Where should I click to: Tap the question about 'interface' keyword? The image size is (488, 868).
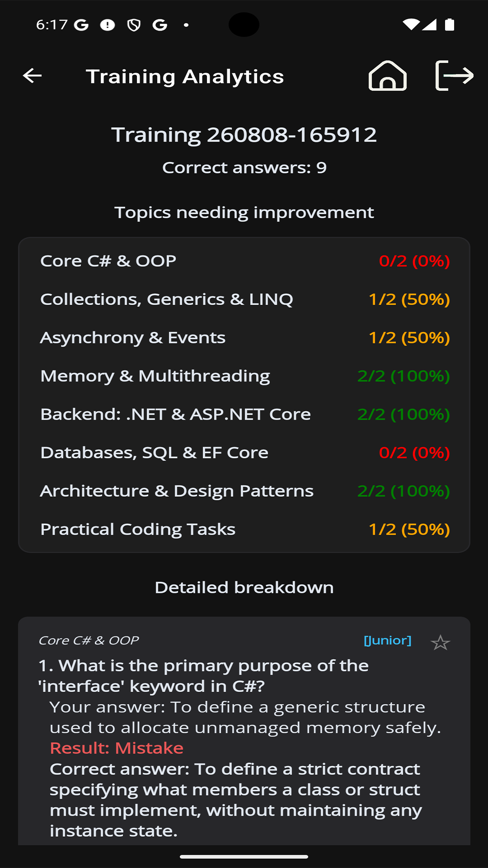203,676
